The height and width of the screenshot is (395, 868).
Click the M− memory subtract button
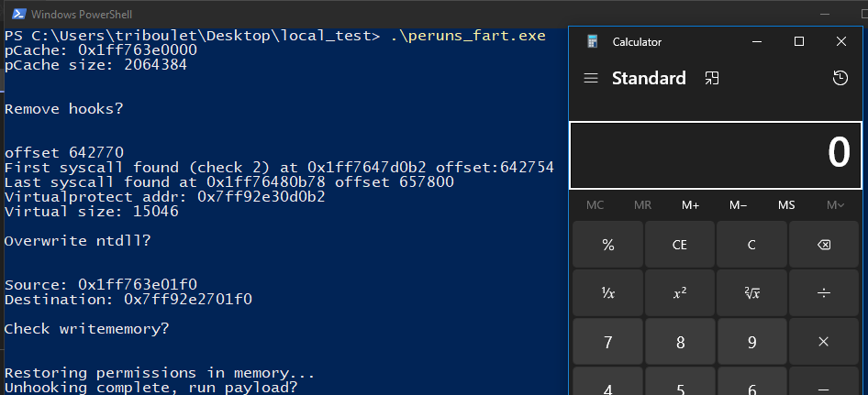tap(739, 205)
